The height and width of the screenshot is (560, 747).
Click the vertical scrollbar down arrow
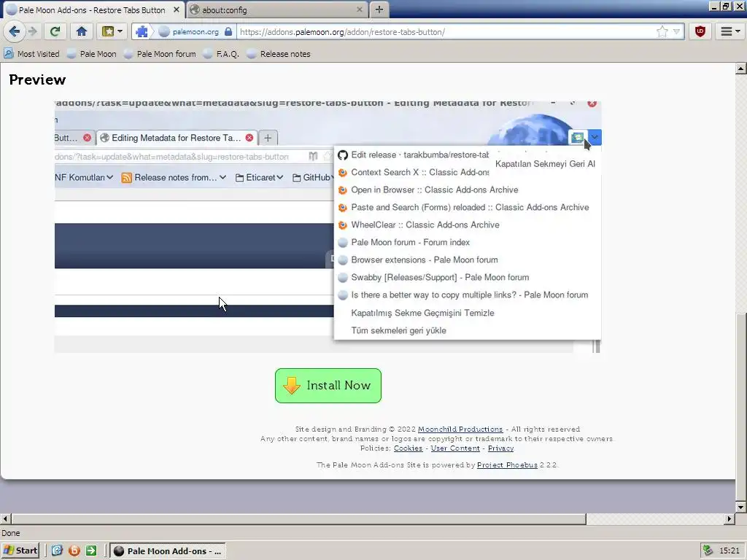click(x=741, y=507)
